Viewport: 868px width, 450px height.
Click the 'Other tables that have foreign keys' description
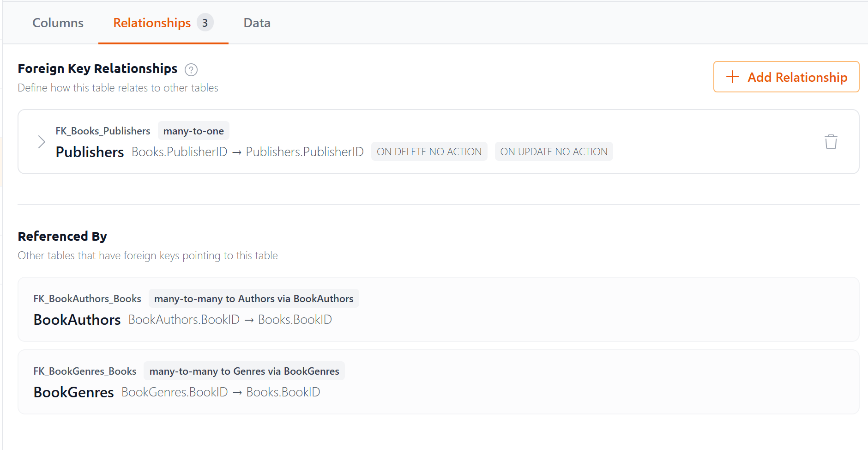[x=148, y=255]
